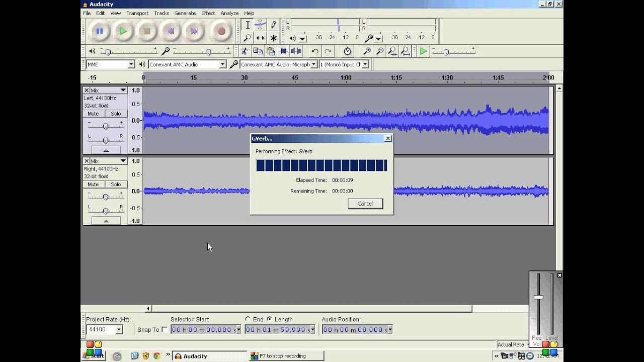
Task: Open the Generate menu
Action: [x=185, y=13]
